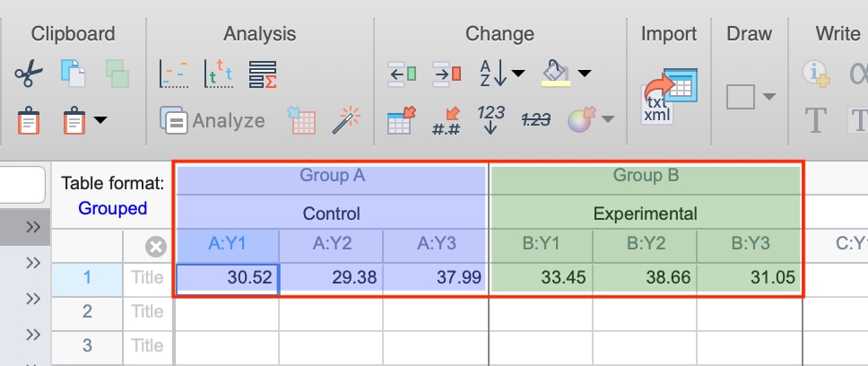This screenshot has height=366, width=868.
Task: Click the magic wand icon
Action: (x=346, y=119)
